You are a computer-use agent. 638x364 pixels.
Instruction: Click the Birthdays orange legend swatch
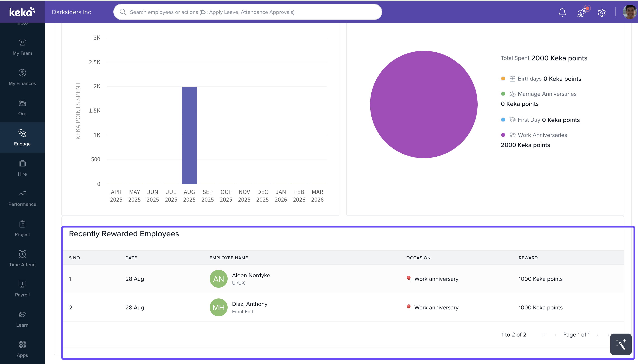coord(503,79)
